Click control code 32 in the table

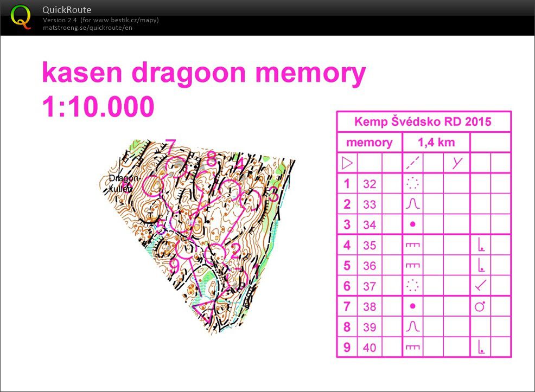point(370,184)
